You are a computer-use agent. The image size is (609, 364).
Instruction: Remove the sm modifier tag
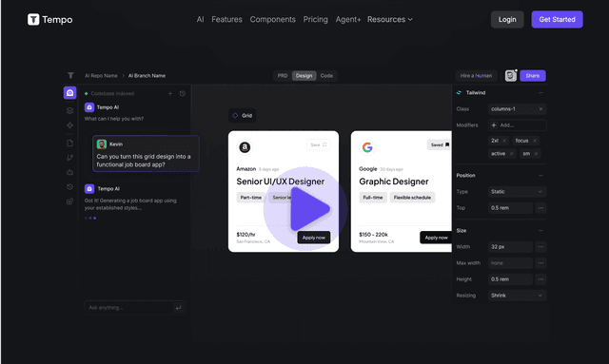536,154
